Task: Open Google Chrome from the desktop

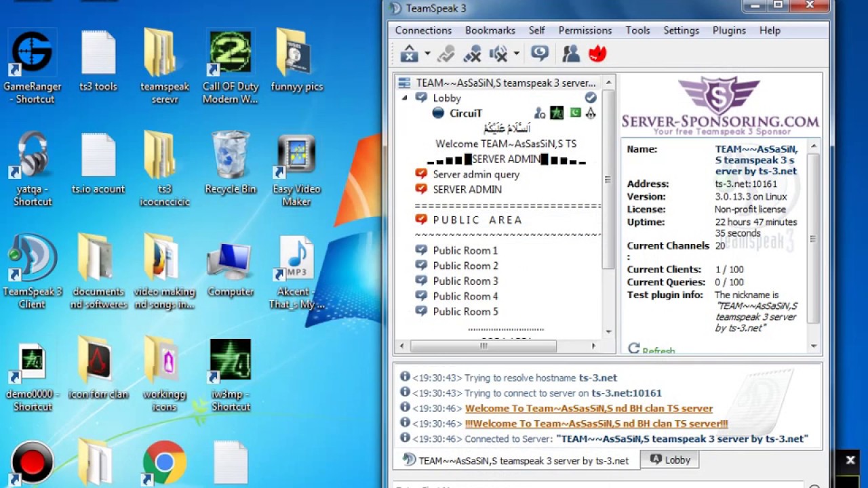Action: [x=164, y=463]
